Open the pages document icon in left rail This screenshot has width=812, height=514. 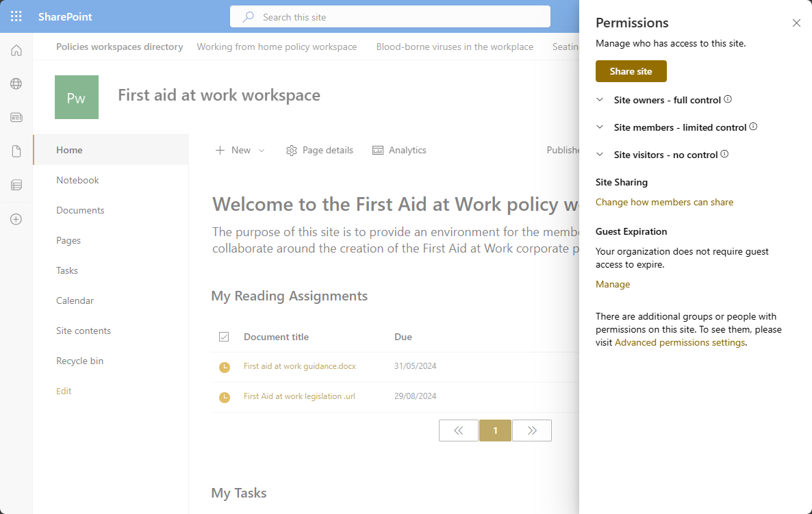click(x=15, y=151)
